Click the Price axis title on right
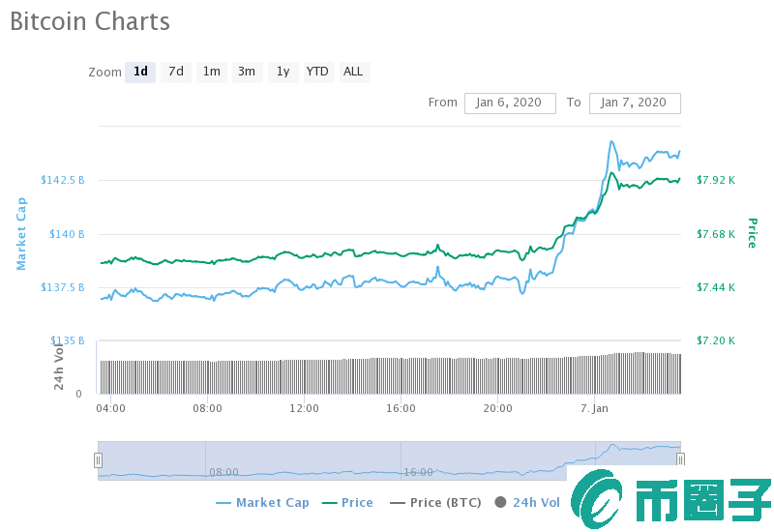The height and width of the screenshot is (532, 774). 753,233
